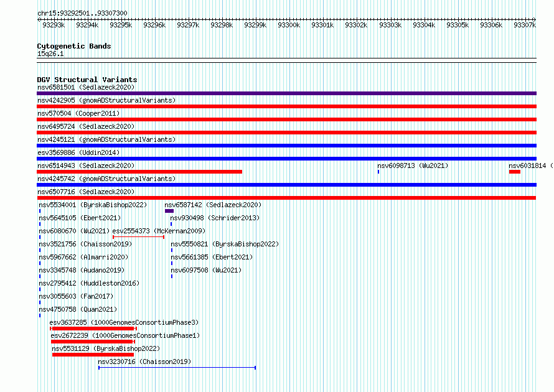Open esv3569886 (Uddin2014) variant label
The height and width of the screenshot is (392, 554).
pyautogui.click(x=79, y=152)
